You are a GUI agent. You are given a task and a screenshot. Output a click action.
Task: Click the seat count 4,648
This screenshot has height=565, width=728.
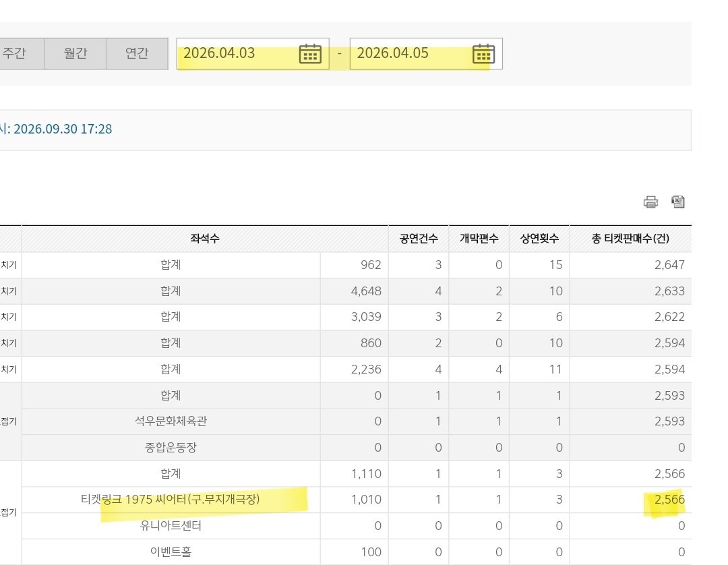tap(366, 291)
